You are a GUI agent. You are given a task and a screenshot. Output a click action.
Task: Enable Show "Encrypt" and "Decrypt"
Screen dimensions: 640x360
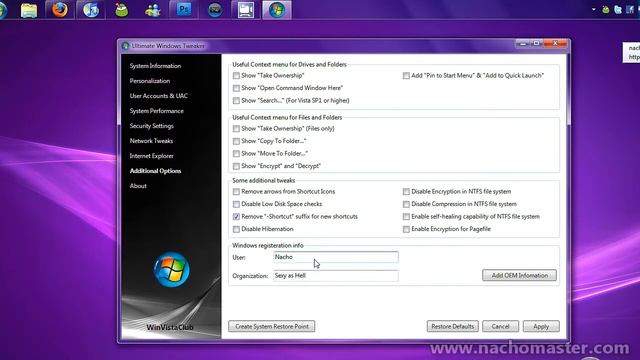tap(236, 166)
